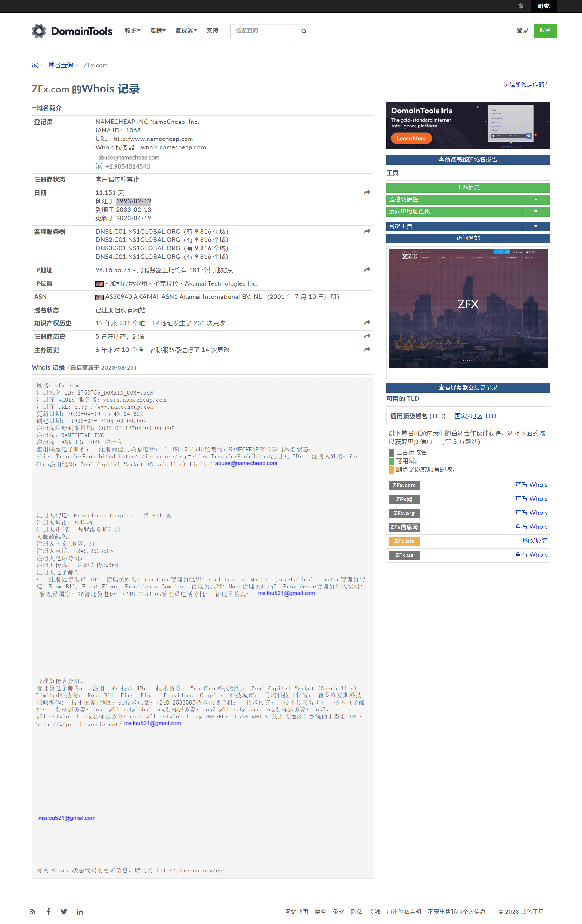
Task: Click the US flag in IP位置 row
Action: (x=99, y=284)
